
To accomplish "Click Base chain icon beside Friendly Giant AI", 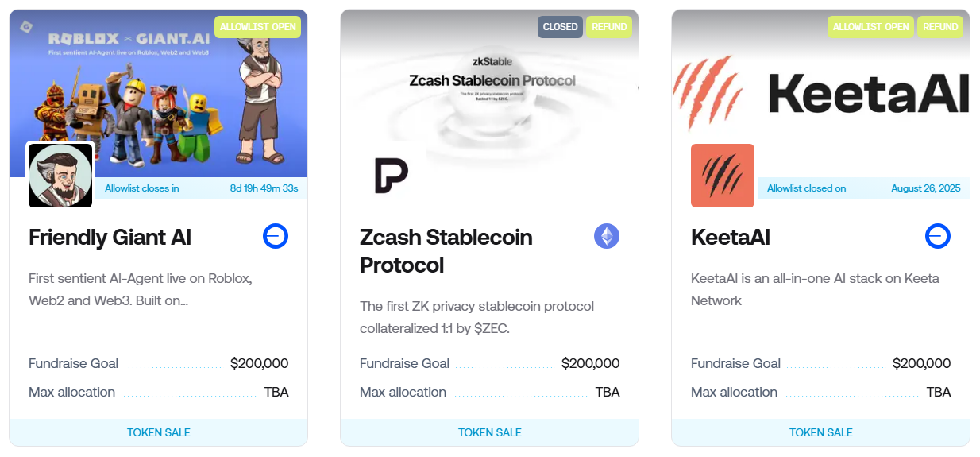I will 276,236.
